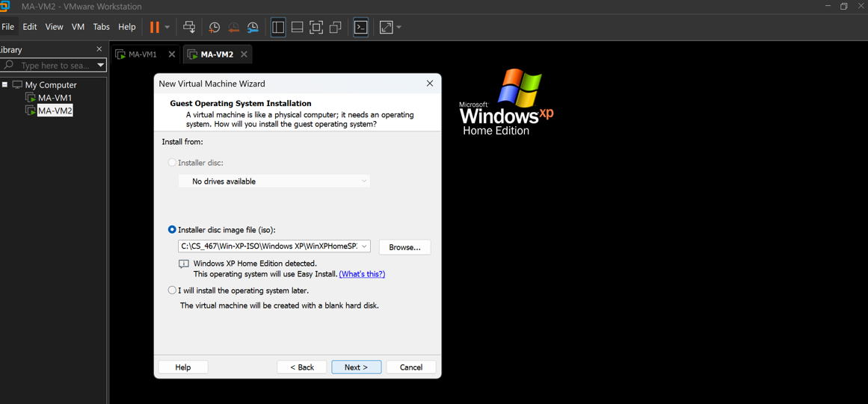Select I will install the operating system later
Screen dimensions: 868x404
click(x=172, y=290)
